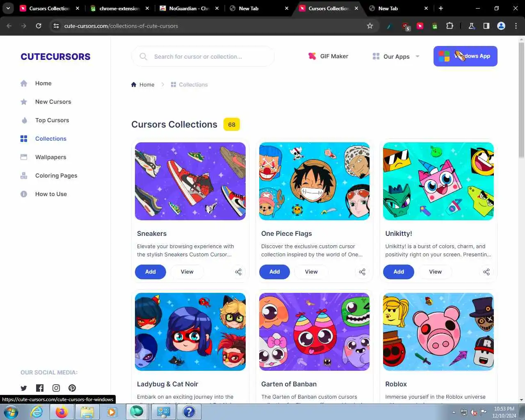Click the search for cursor input field

[x=203, y=57]
